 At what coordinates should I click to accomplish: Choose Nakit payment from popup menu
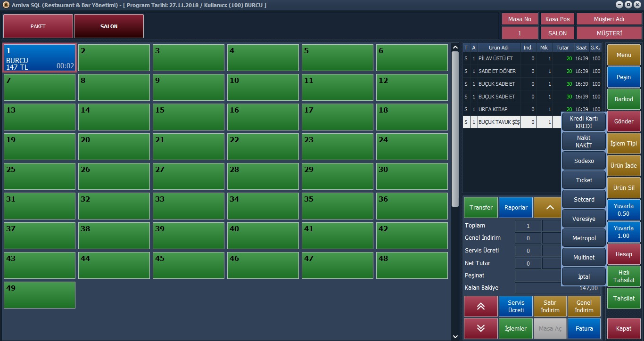[x=584, y=142]
